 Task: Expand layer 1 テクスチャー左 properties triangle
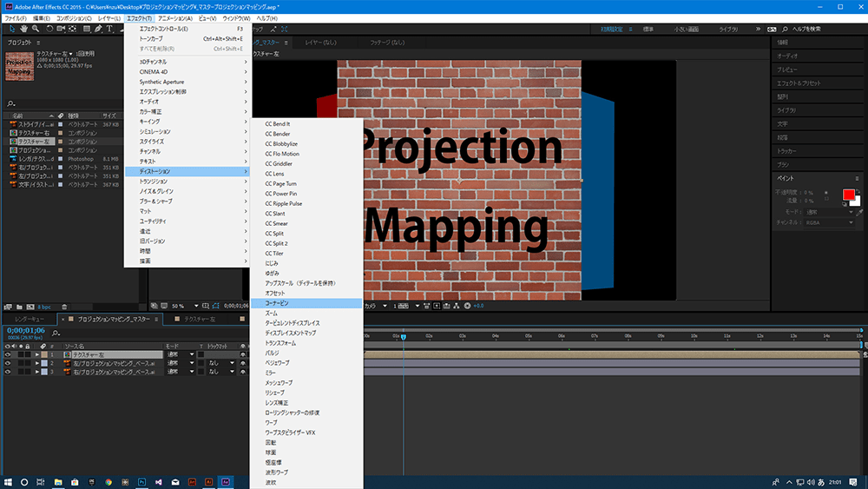coord(37,354)
